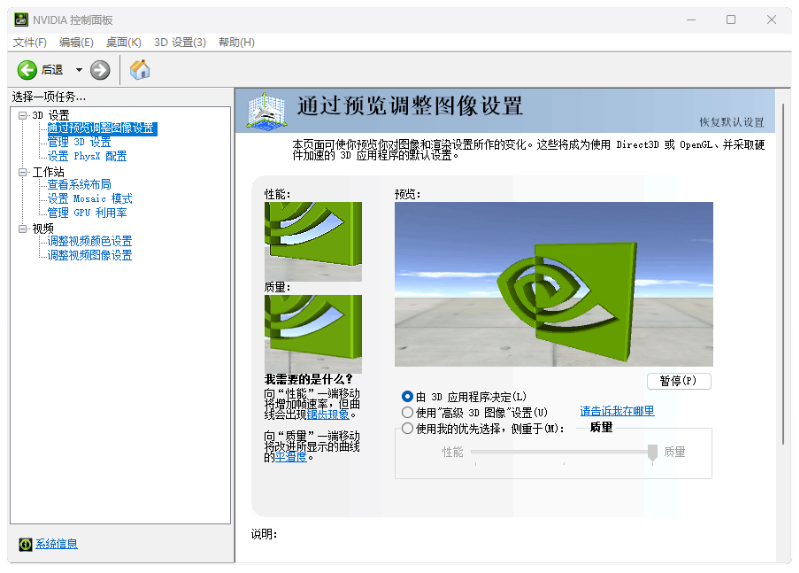Collapse the 3D 设置 tree node

(23, 115)
